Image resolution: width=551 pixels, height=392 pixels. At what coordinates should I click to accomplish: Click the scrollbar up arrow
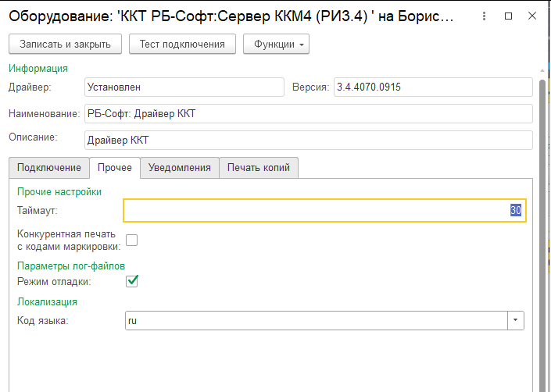coord(542,70)
